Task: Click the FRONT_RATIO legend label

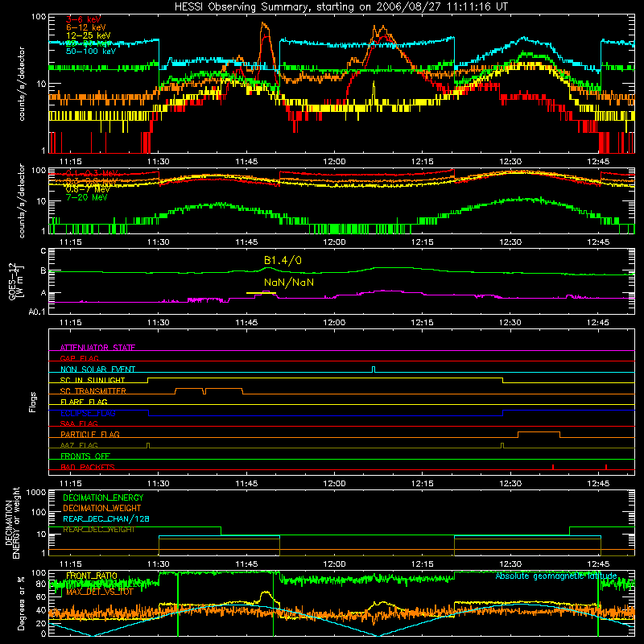Action: (92, 576)
